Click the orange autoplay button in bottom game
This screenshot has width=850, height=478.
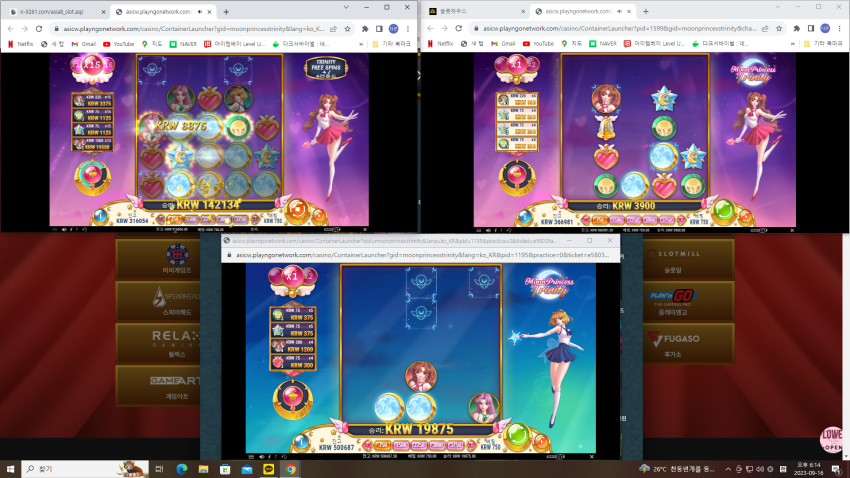pos(541,442)
